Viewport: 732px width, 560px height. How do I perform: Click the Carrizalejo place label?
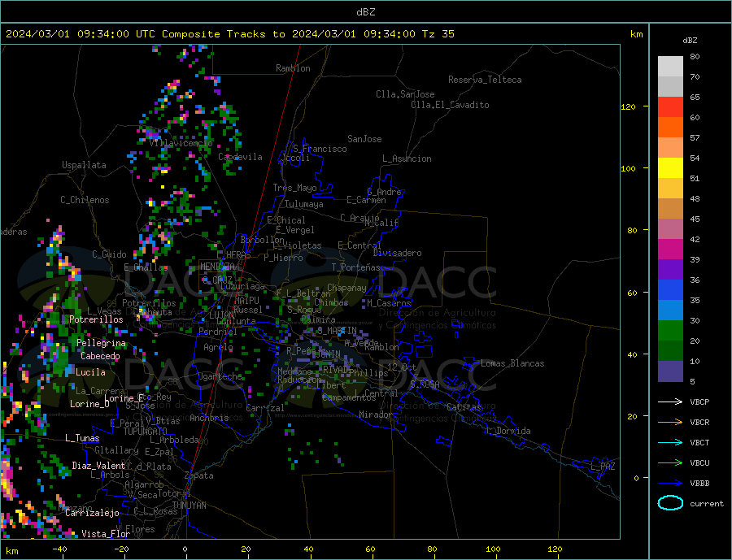click(92, 514)
